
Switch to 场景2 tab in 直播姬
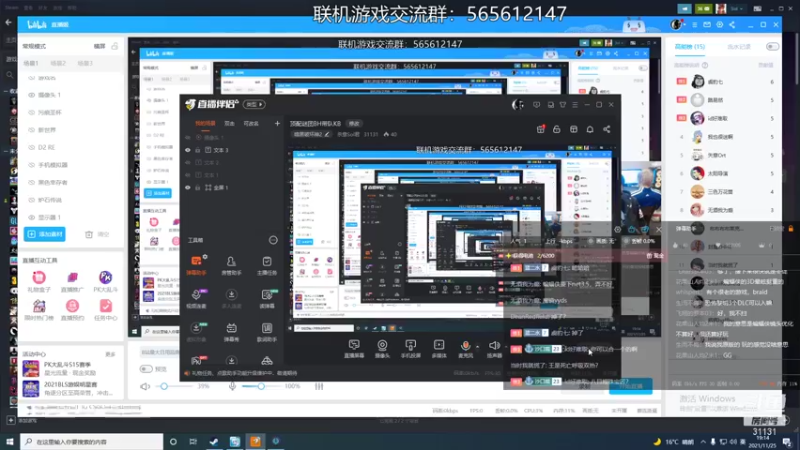click(x=58, y=63)
